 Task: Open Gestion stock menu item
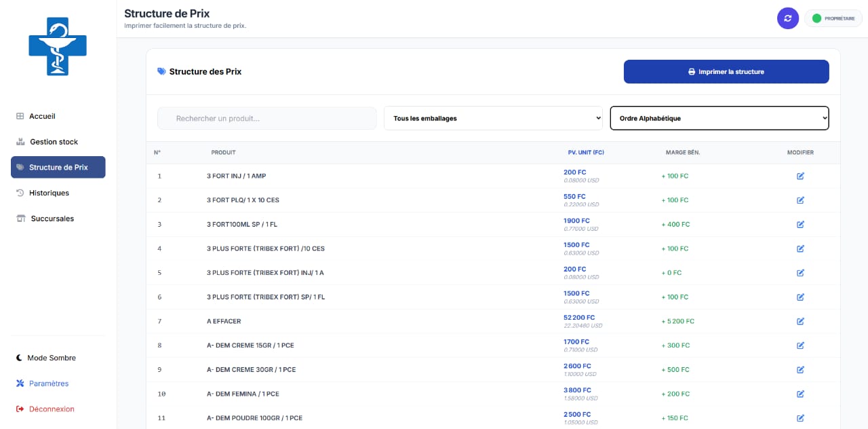(x=58, y=142)
